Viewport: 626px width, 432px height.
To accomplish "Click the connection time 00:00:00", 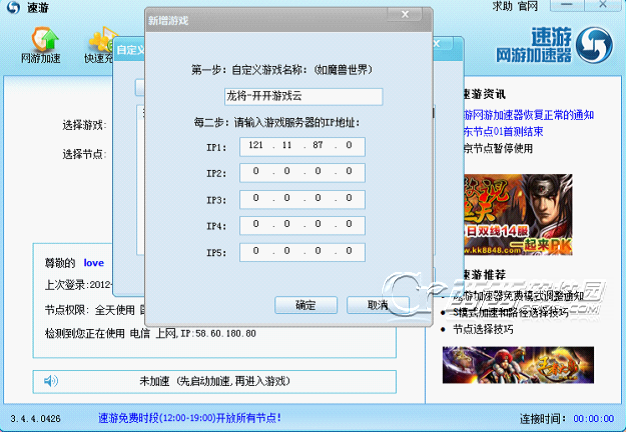I will click(594, 418).
